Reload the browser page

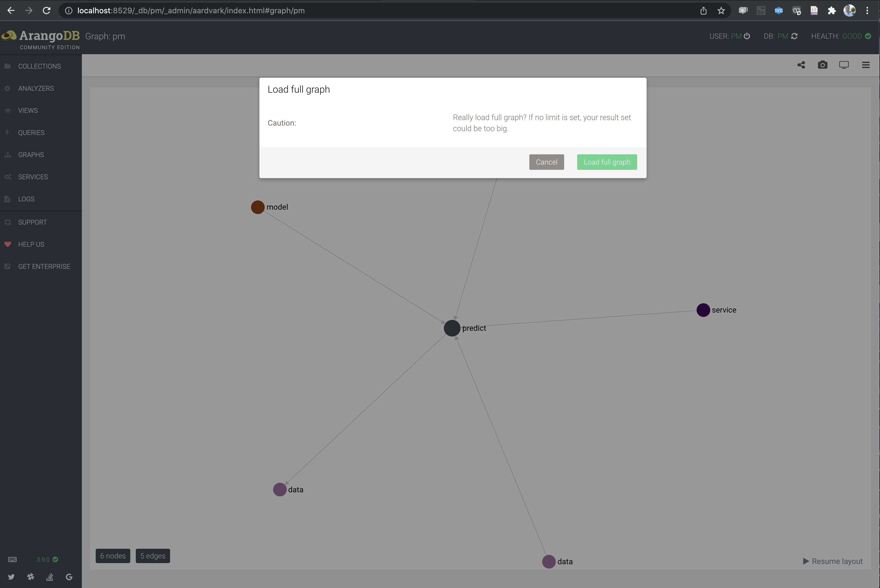[46, 11]
